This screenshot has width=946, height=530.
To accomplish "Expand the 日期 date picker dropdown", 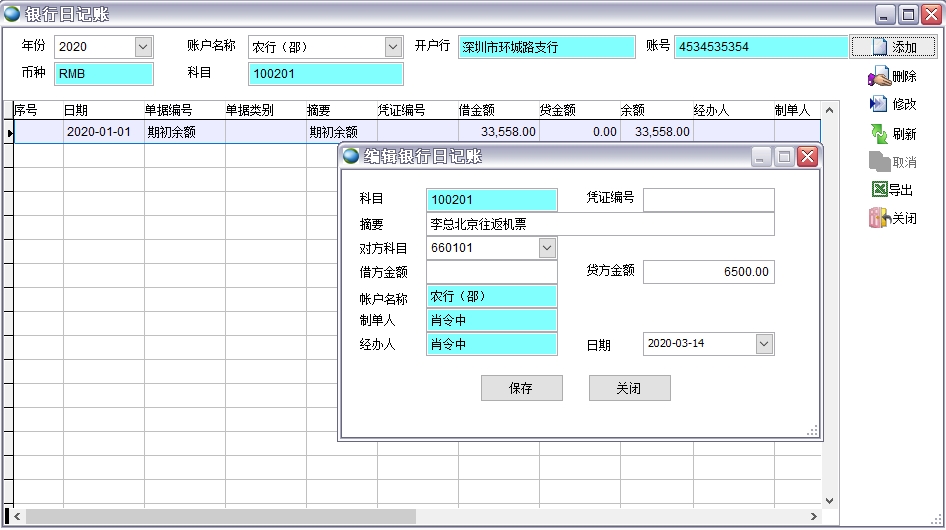I will pos(764,344).
